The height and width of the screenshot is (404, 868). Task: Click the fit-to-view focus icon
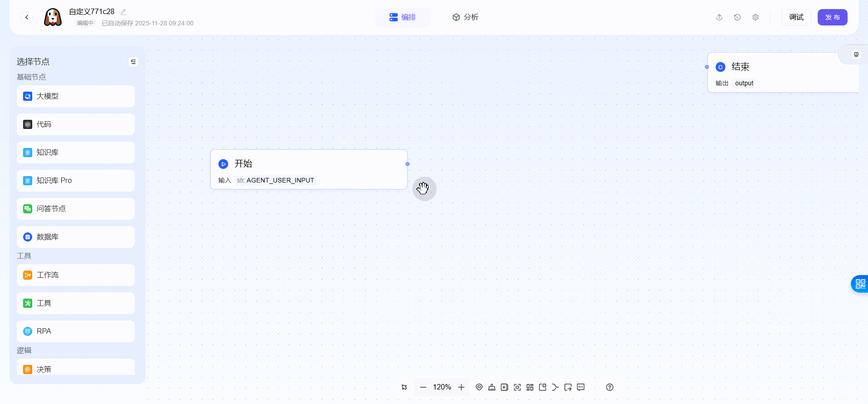(517, 387)
